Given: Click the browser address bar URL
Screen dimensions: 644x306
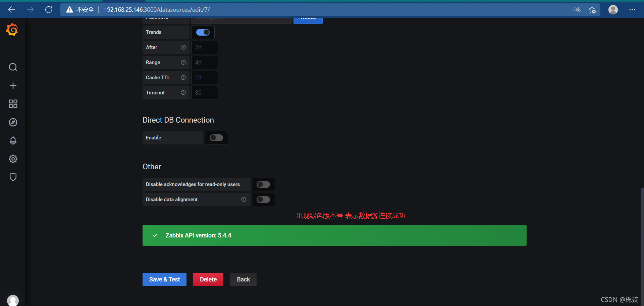Looking at the screenshot, I should pyautogui.click(x=157, y=10).
